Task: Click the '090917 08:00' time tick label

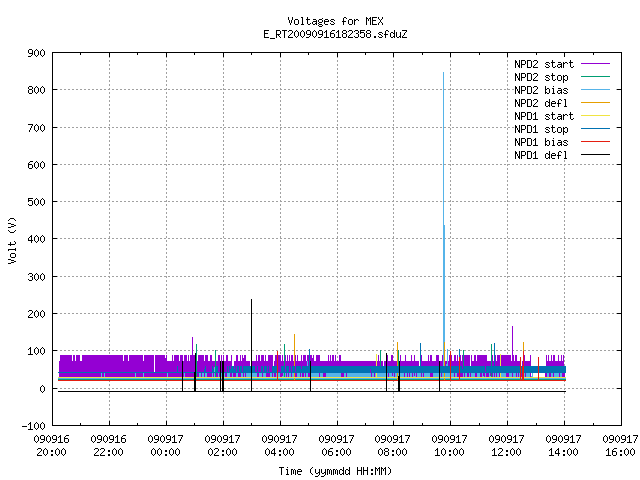Action: pos(392,446)
